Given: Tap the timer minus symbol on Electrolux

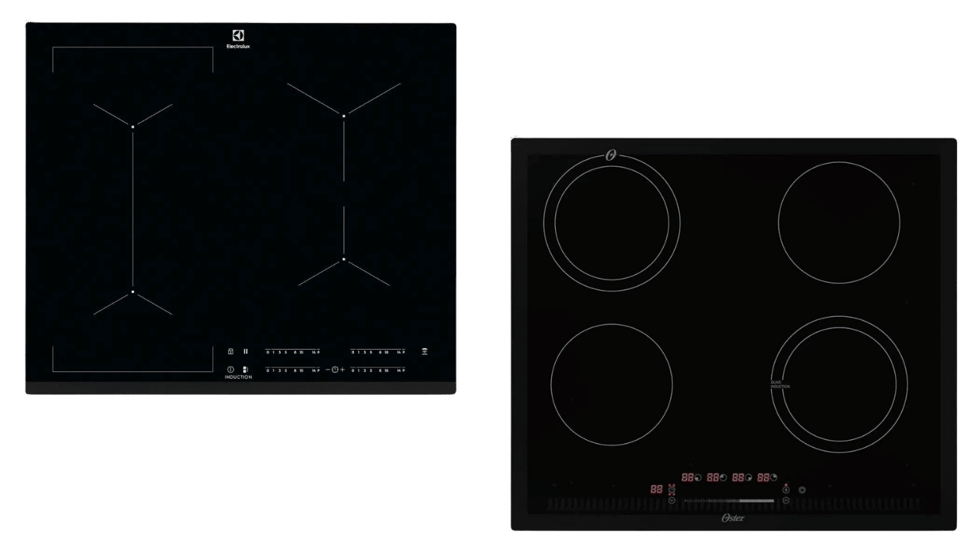Looking at the screenshot, I should point(328,370).
